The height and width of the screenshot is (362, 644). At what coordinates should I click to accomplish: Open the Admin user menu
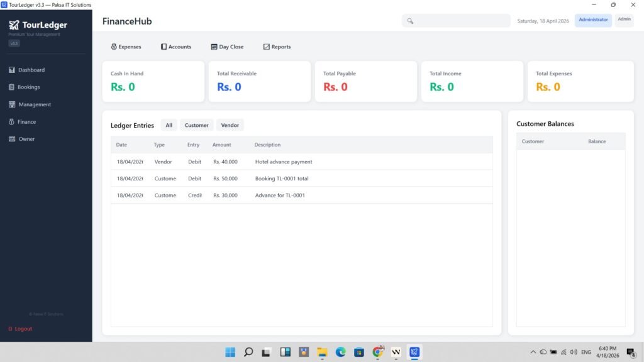click(x=623, y=19)
